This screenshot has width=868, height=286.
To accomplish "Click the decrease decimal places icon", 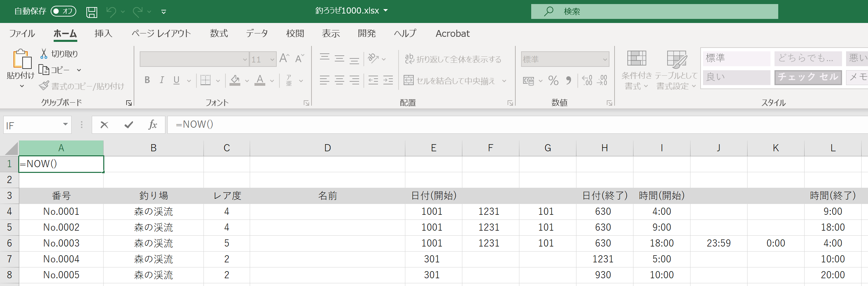I will point(602,80).
